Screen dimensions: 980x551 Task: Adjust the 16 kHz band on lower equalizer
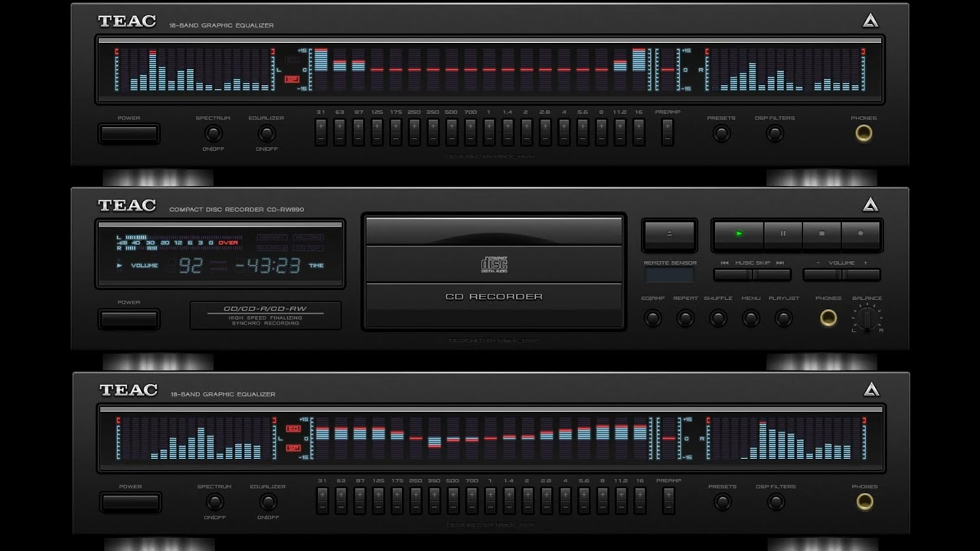pos(640,501)
